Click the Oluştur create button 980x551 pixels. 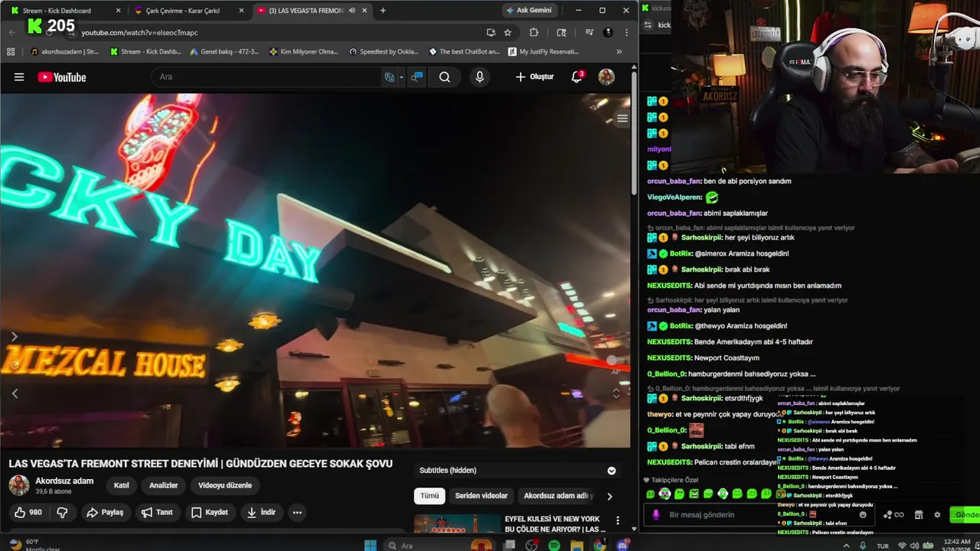pyautogui.click(x=534, y=77)
